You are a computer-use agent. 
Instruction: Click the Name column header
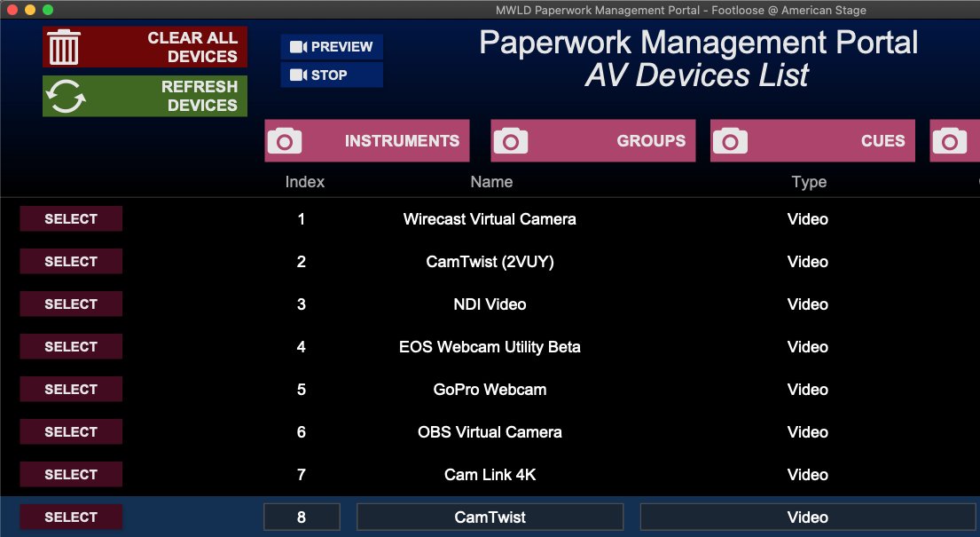coord(492,182)
